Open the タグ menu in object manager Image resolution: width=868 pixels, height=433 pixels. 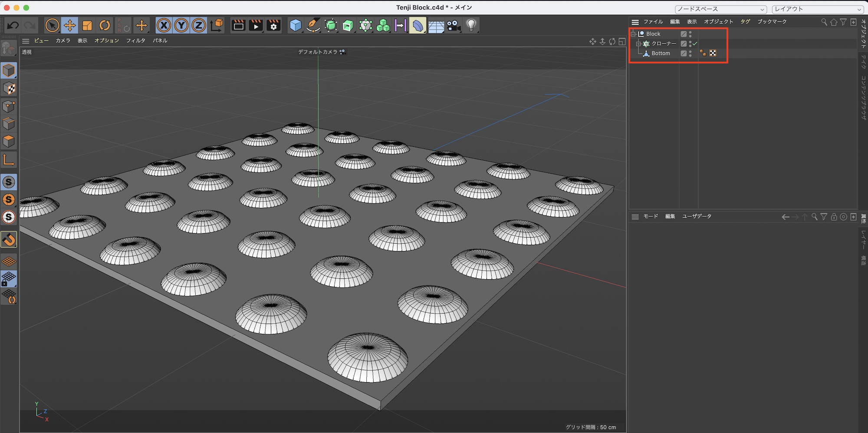click(x=745, y=22)
